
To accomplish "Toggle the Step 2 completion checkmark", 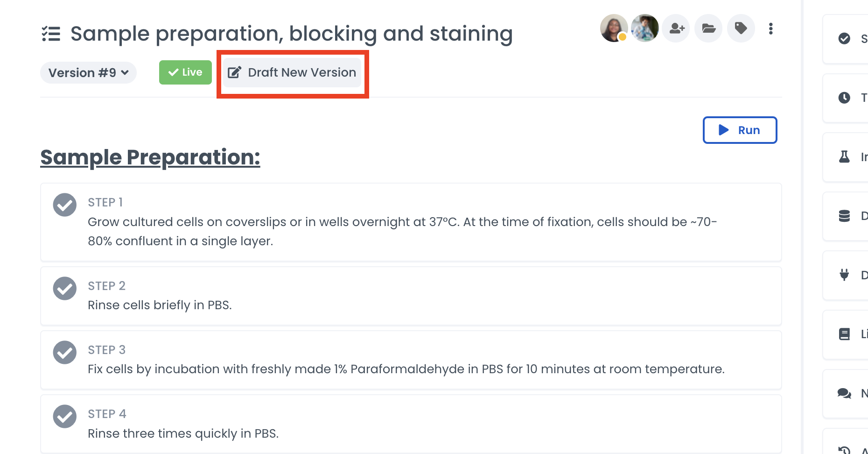I will coord(65,288).
